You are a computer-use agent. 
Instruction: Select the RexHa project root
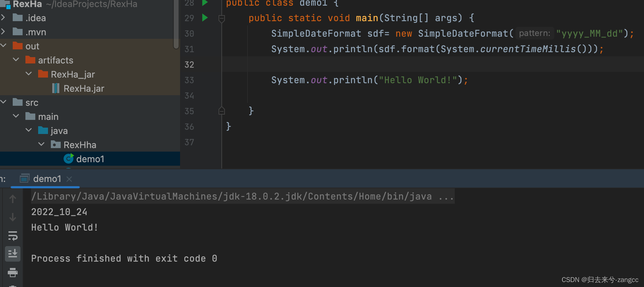(90, 4)
